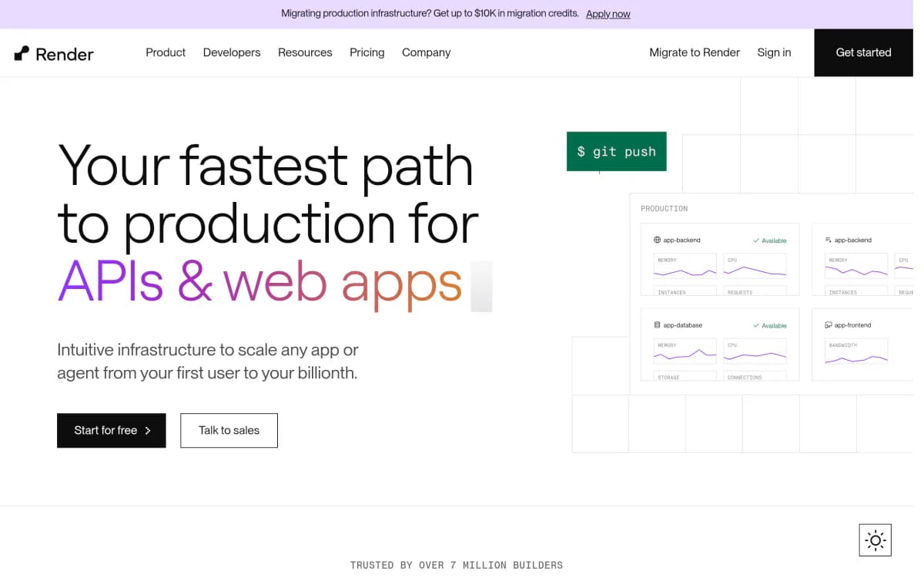
Task: Click the globe icon beside app-backend
Action: tap(658, 240)
